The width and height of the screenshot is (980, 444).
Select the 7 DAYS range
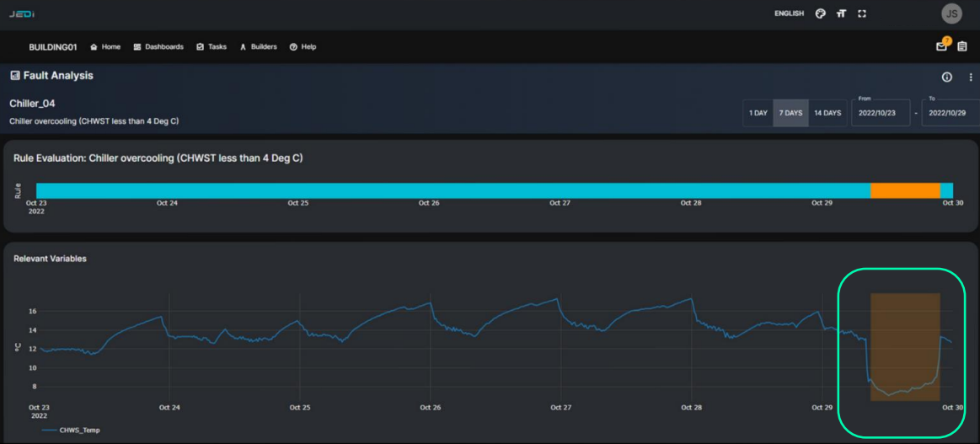pyautogui.click(x=790, y=113)
